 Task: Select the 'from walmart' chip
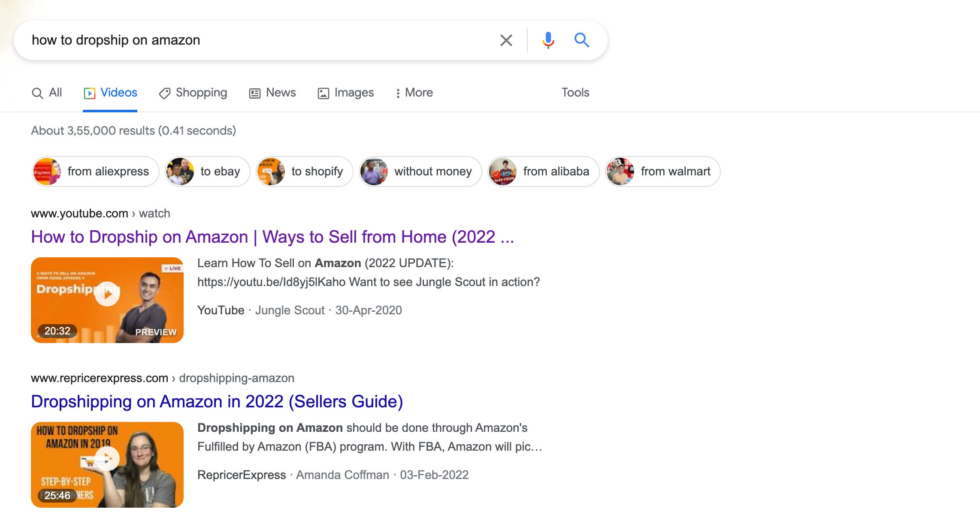point(662,172)
